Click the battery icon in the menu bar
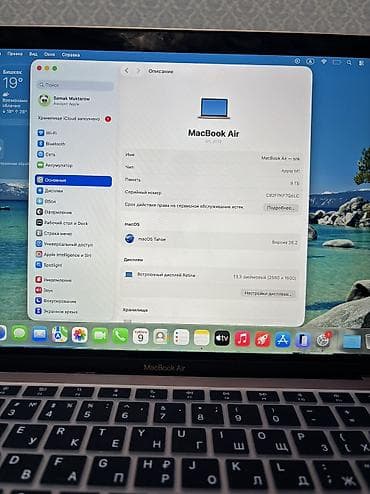Screen dimensions: 370x494 pos(337,62)
